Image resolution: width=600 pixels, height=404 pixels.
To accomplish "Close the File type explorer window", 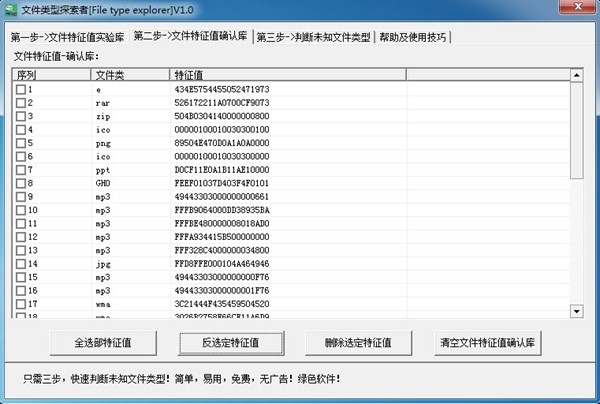I will click(x=578, y=7).
